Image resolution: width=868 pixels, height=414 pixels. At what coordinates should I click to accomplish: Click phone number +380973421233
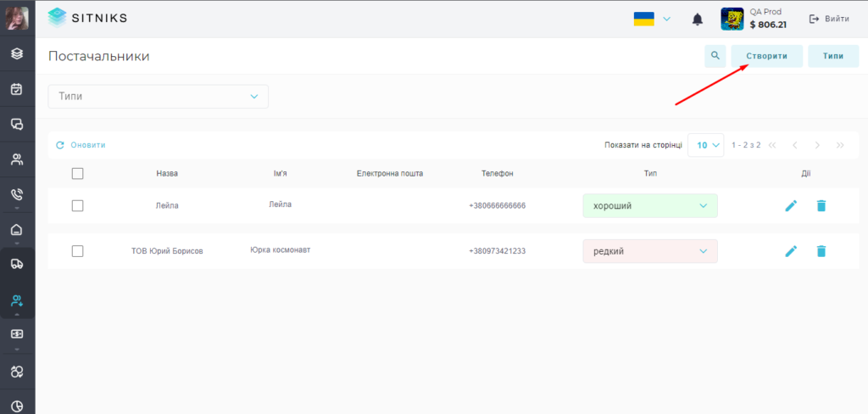497,251
